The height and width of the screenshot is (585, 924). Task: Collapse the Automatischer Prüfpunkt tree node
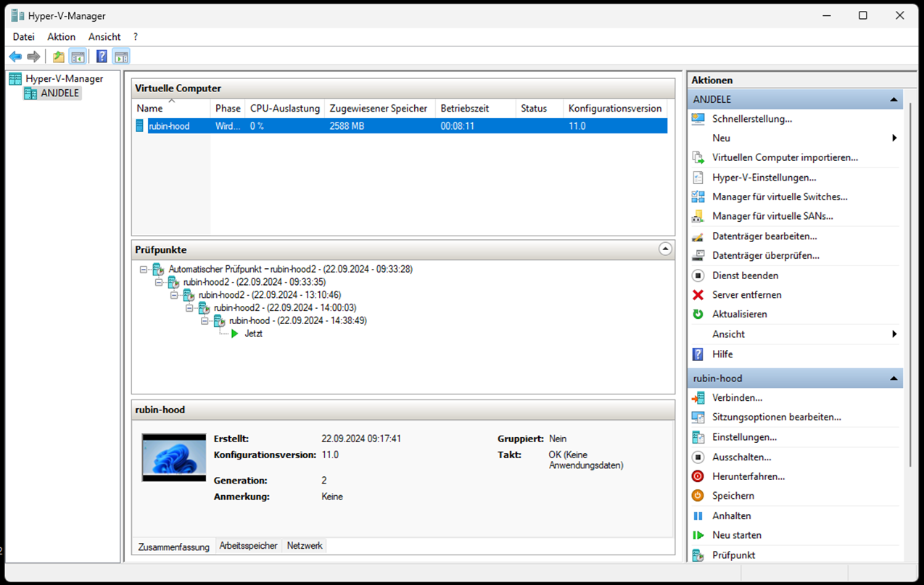[144, 269]
